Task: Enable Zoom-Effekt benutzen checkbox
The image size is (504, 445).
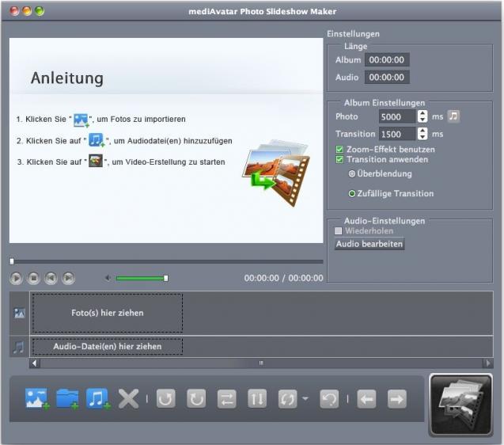Action: (x=339, y=150)
